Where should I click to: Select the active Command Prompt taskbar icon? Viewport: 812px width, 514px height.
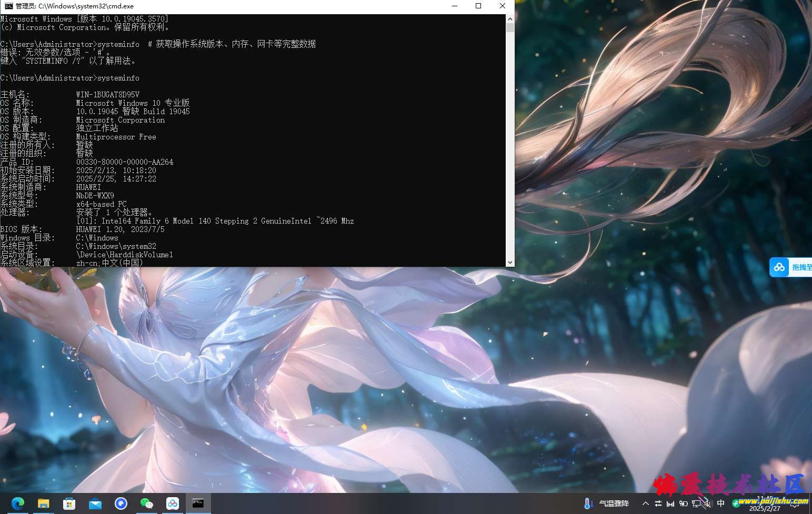pyautogui.click(x=198, y=503)
